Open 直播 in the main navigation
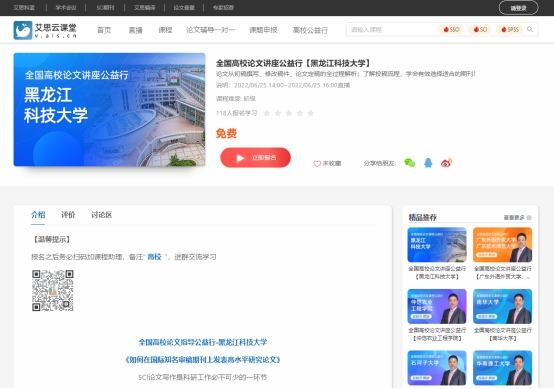The image size is (554, 389). [x=135, y=30]
